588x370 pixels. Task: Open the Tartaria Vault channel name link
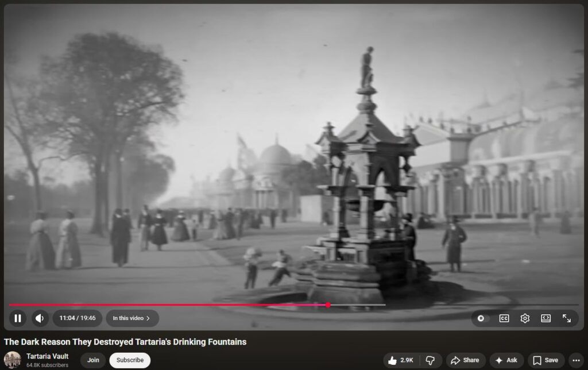point(48,356)
